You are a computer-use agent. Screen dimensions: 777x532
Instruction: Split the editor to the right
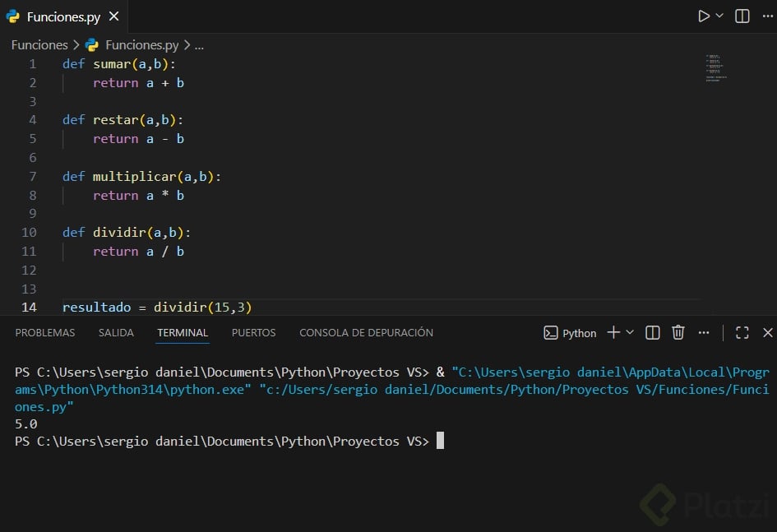742,16
